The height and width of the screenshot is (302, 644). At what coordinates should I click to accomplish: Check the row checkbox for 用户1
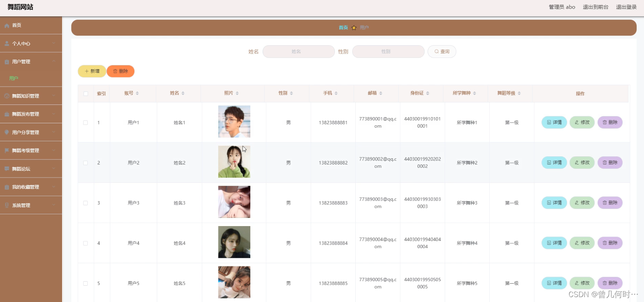pos(85,122)
